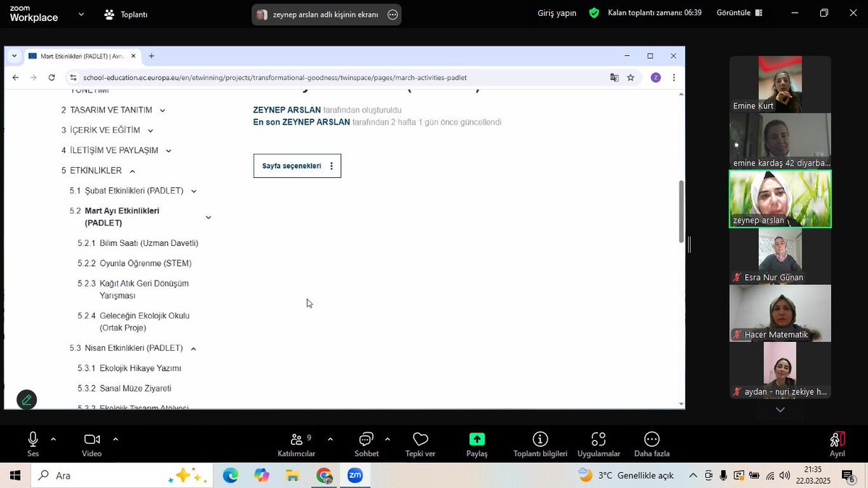The image size is (868, 488).
Task: Expand İLETİŞİM VE PAYLAŞIM section
Action: pyautogui.click(x=168, y=151)
